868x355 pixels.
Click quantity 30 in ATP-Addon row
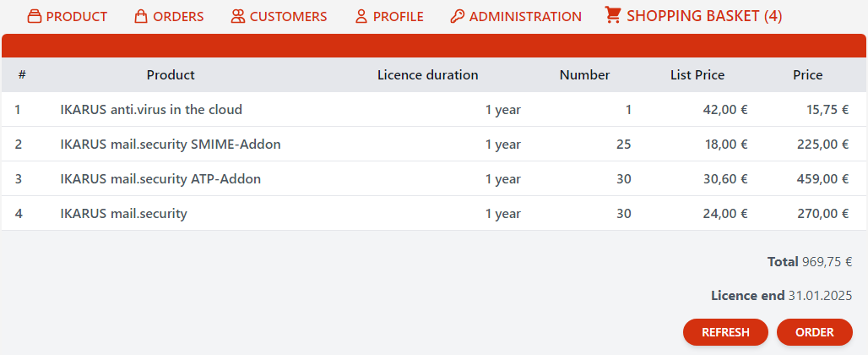(623, 179)
